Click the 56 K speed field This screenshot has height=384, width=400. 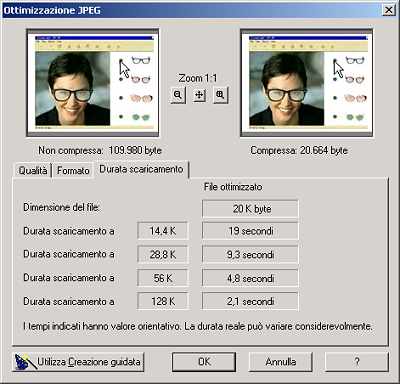pyautogui.click(x=163, y=278)
